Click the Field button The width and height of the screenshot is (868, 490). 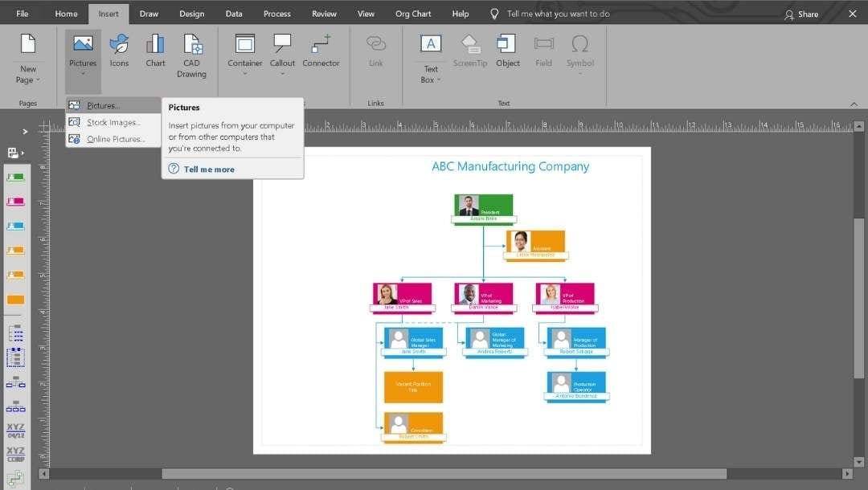543,51
